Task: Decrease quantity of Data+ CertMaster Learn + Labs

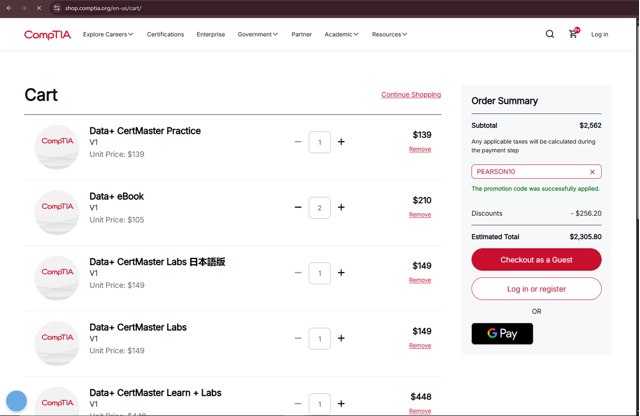Action: click(298, 404)
